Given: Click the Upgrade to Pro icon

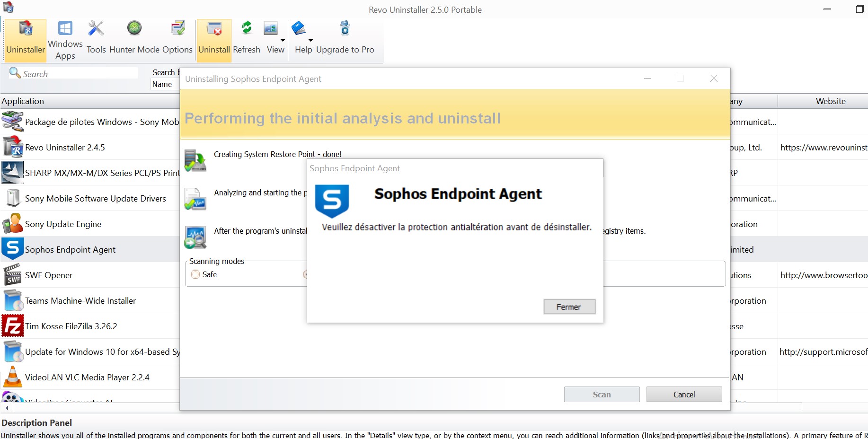Looking at the screenshot, I should [345, 28].
